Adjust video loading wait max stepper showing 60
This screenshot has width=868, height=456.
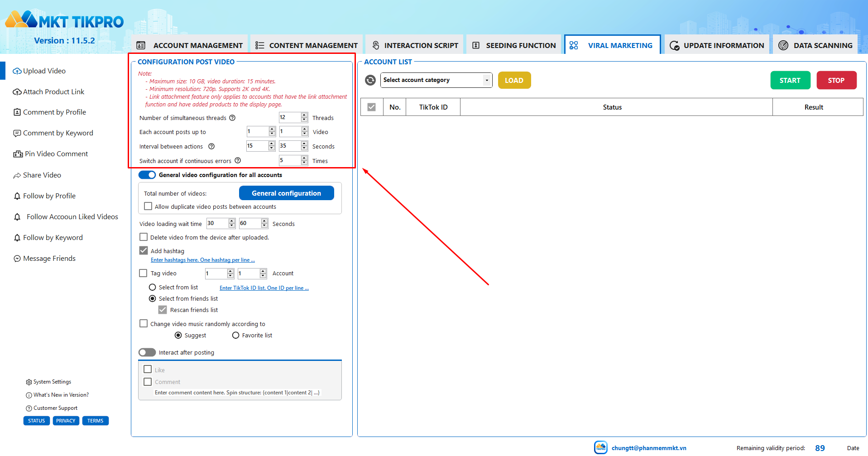click(x=264, y=223)
